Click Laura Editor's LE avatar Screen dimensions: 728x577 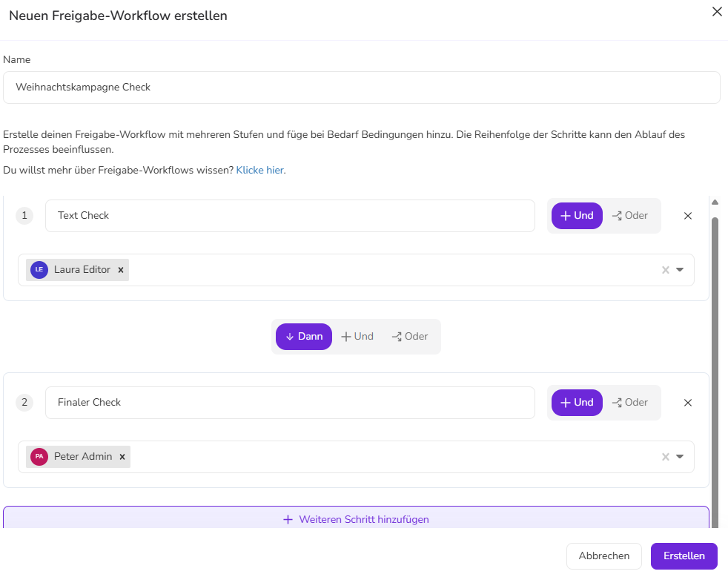tap(39, 270)
